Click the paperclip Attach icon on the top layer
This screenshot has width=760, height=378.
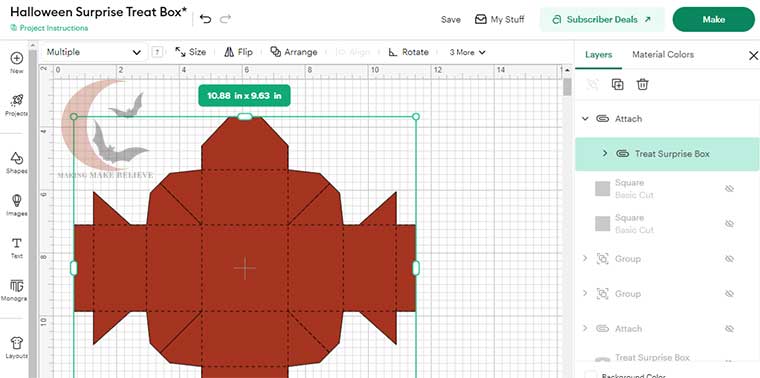[602, 119]
